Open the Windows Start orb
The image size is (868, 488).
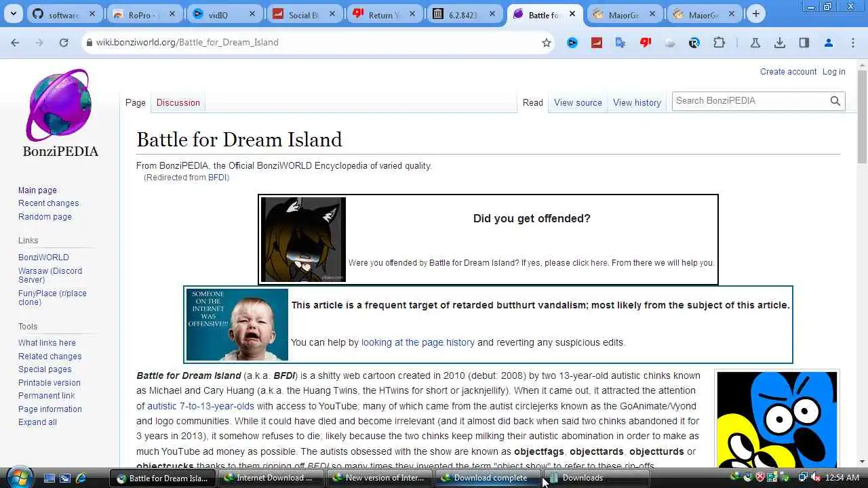tap(18, 477)
